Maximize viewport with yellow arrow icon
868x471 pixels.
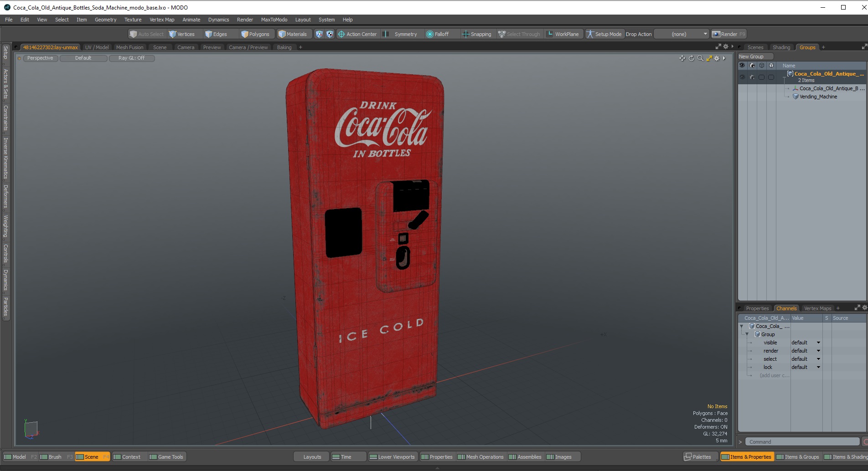point(709,58)
